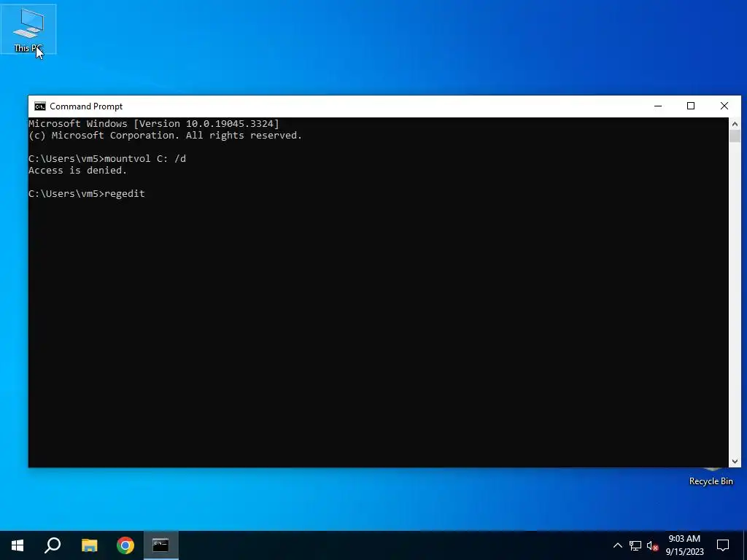Show hidden system tray icons
Viewport: 747px width, 560px height.
(617, 545)
